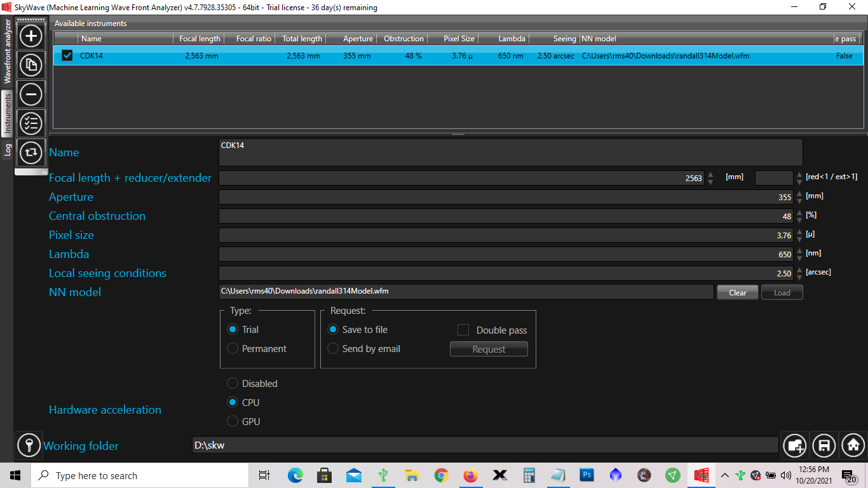The height and width of the screenshot is (488, 868).
Task: Select the Trial license type
Action: click(233, 329)
